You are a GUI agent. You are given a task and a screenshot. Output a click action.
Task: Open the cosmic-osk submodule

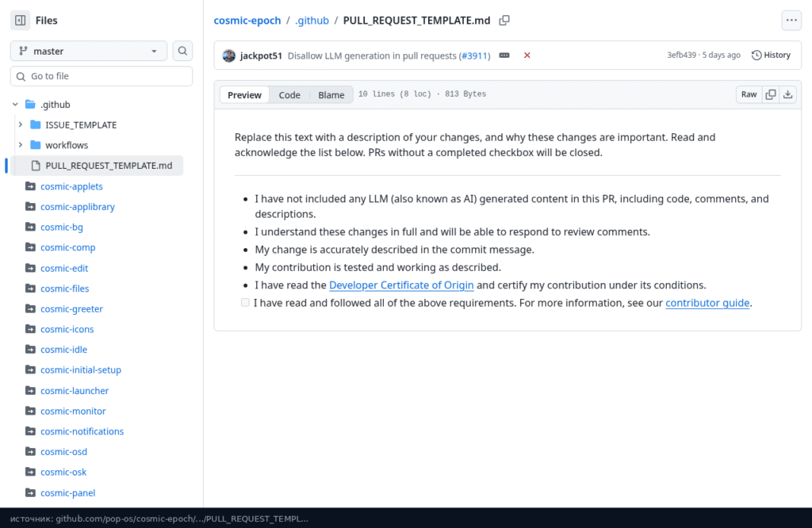63,472
